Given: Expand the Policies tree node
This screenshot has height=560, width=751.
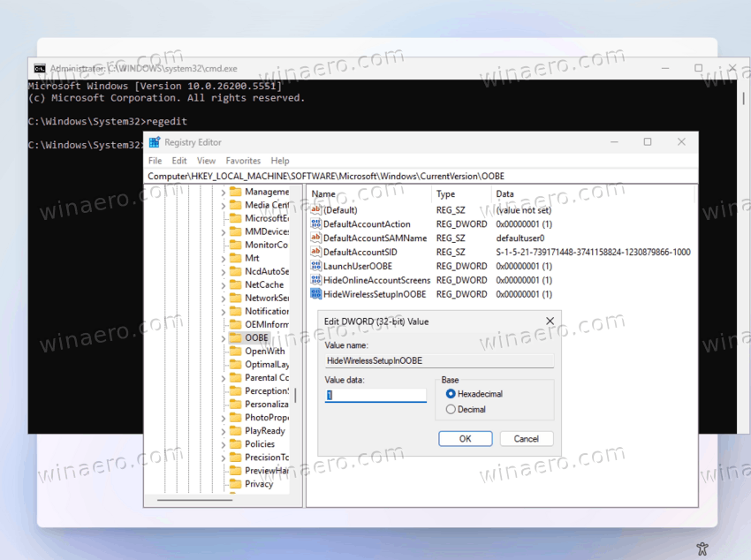Looking at the screenshot, I should pos(224,444).
